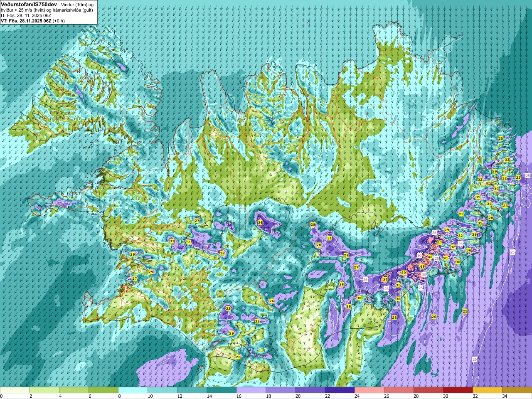Click the 26–28 m/s salmon legend swatch
The image size is (532, 399).
click(399, 390)
